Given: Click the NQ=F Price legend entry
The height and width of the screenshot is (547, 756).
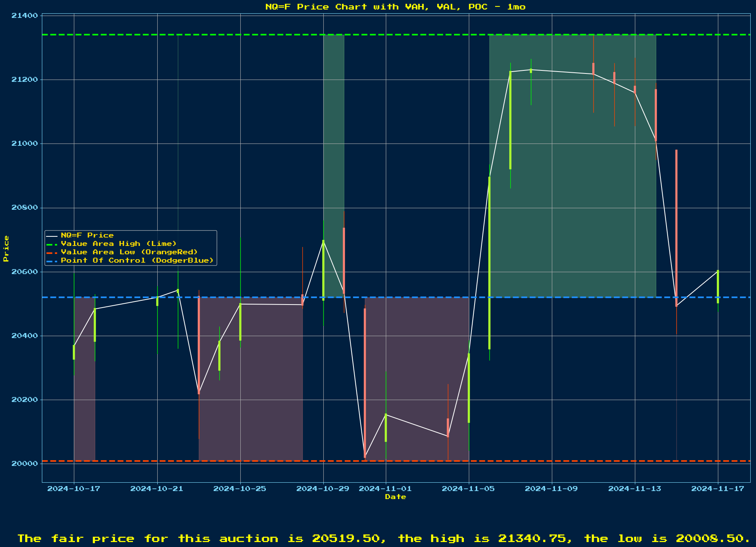Looking at the screenshot, I should click(x=87, y=235).
